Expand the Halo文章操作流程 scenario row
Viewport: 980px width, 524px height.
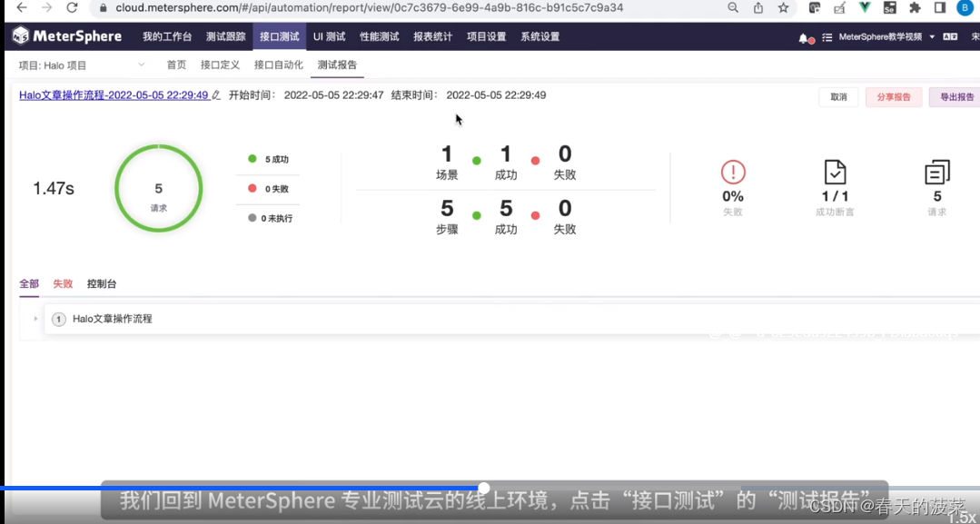(x=35, y=319)
